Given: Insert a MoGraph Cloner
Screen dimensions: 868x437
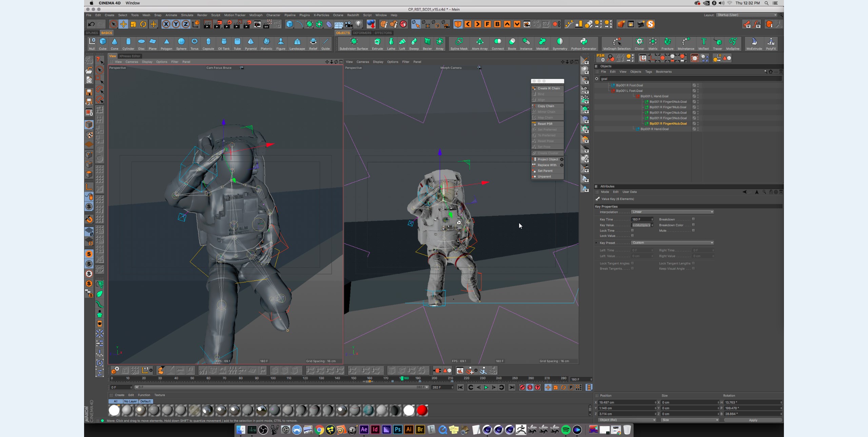Looking at the screenshot, I should (639, 43).
